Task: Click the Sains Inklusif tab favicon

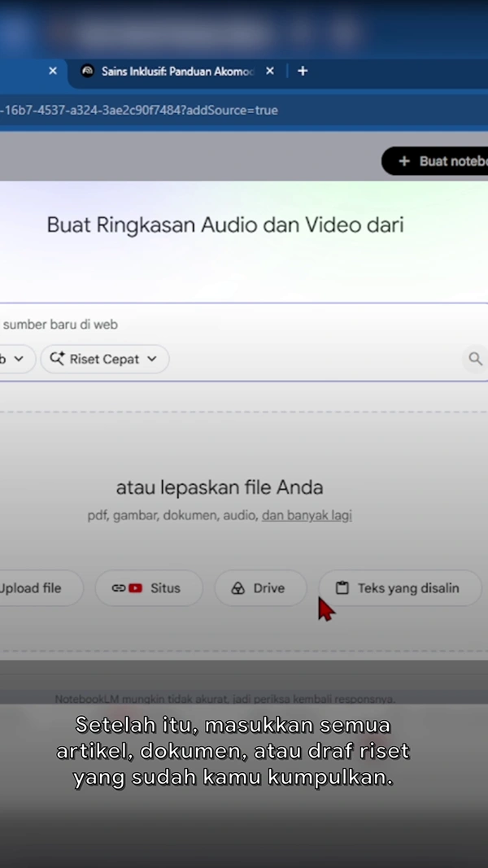Action: point(87,71)
